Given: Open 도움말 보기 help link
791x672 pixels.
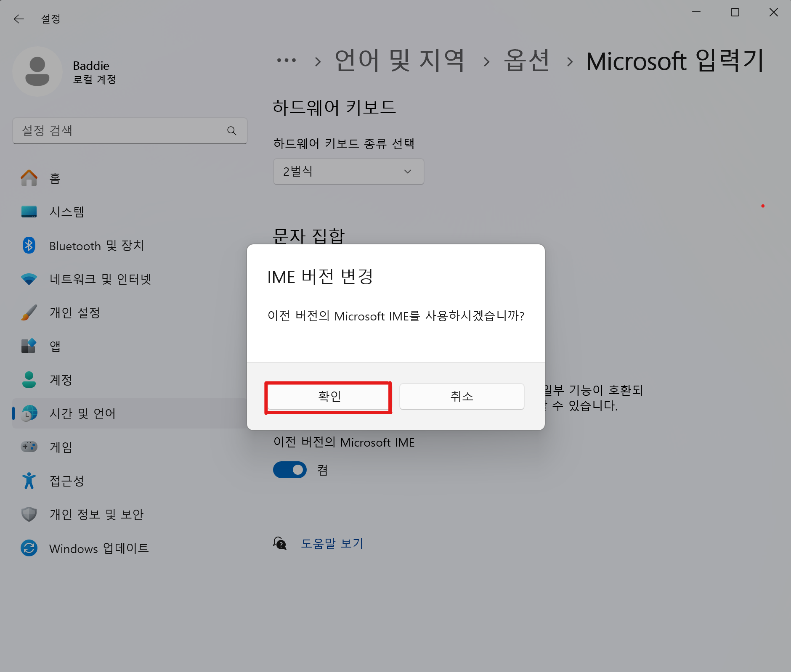Looking at the screenshot, I should pos(332,544).
